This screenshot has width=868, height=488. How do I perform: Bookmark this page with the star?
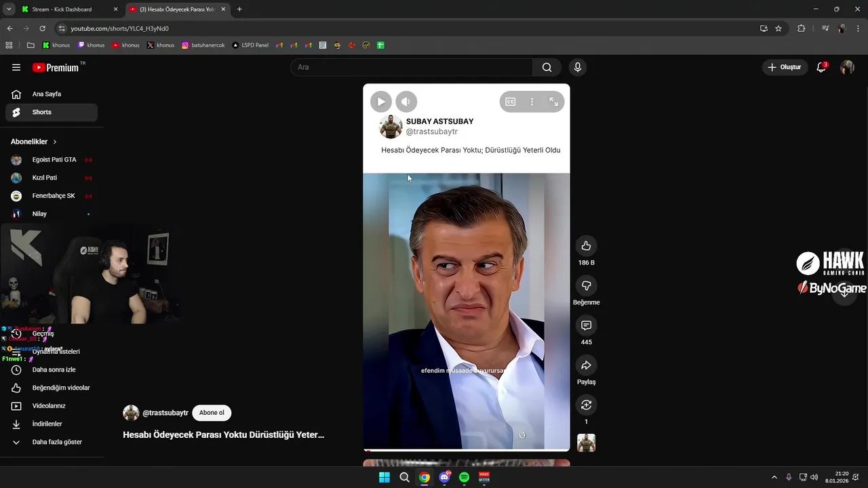(x=778, y=28)
